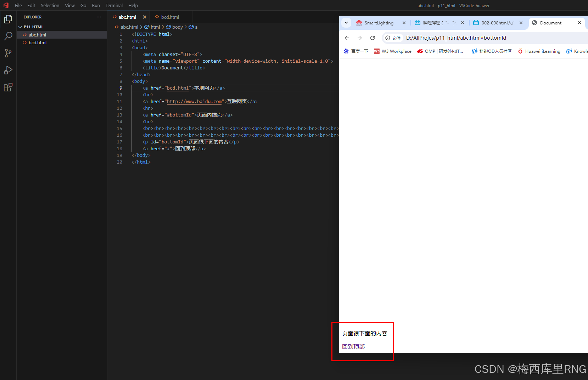
Task: Open the Selection menu
Action: point(50,5)
